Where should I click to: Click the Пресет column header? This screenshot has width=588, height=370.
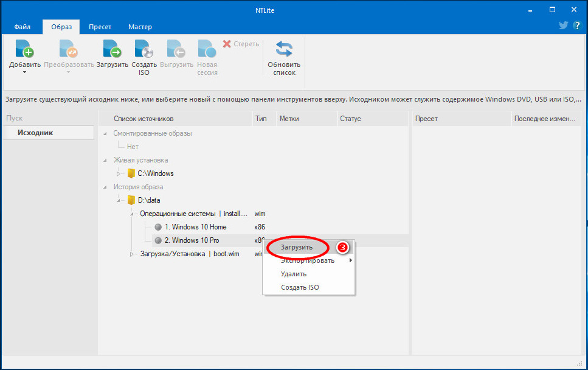click(x=462, y=119)
